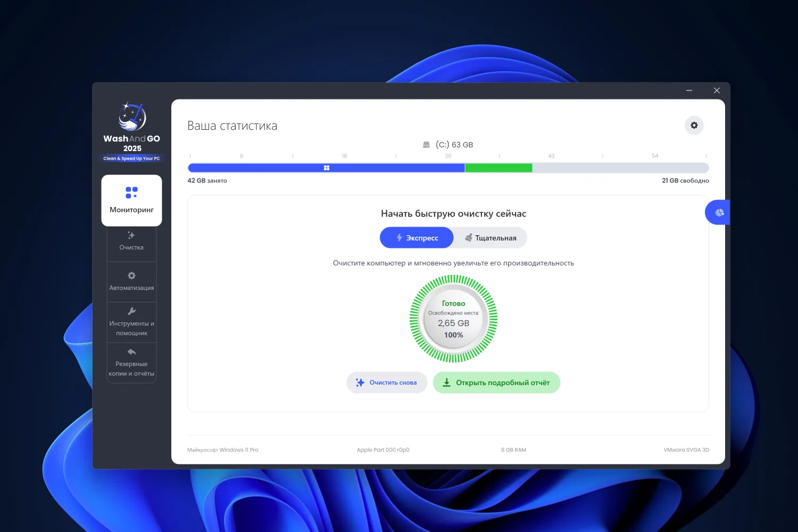The width and height of the screenshot is (798, 532).
Task: Click the blue used-space segment of disk bar
Action: coord(326,168)
